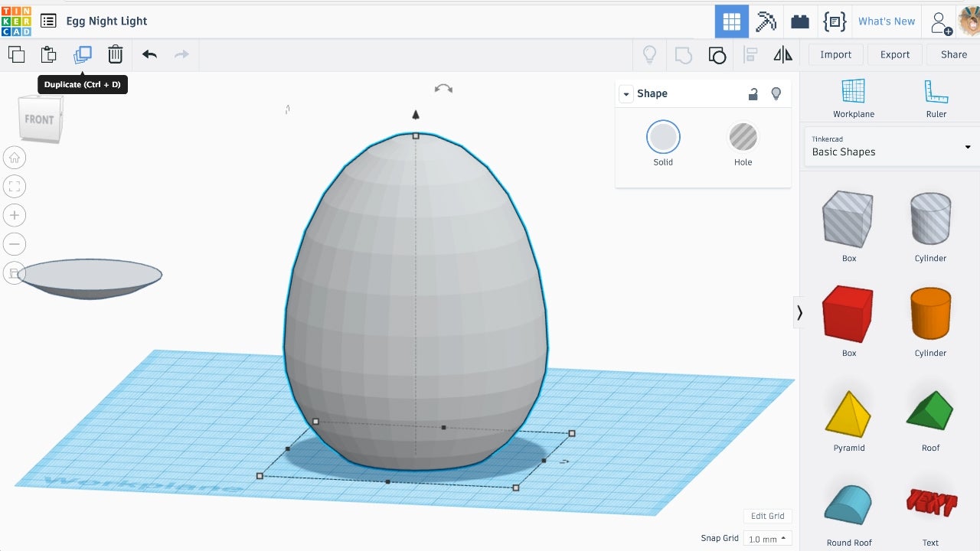Open the Basic Shapes library dropdown
Screen dimensions: 980x551
coord(891,146)
